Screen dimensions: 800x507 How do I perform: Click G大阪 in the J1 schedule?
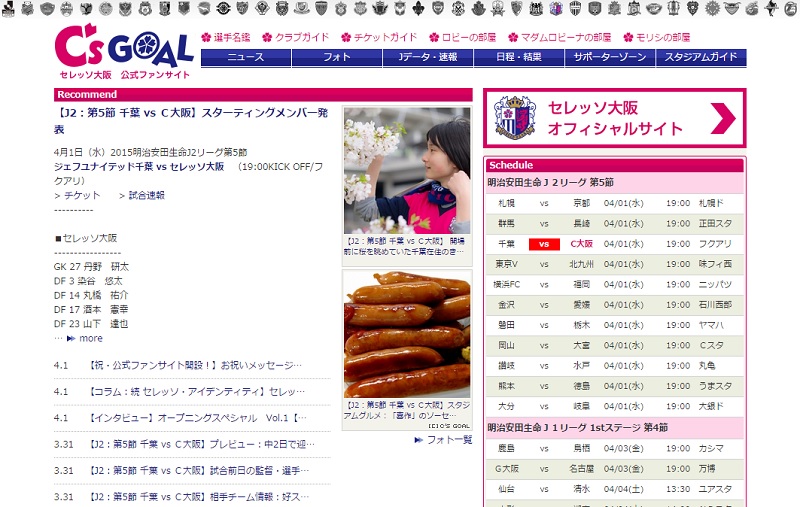tap(506, 469)
